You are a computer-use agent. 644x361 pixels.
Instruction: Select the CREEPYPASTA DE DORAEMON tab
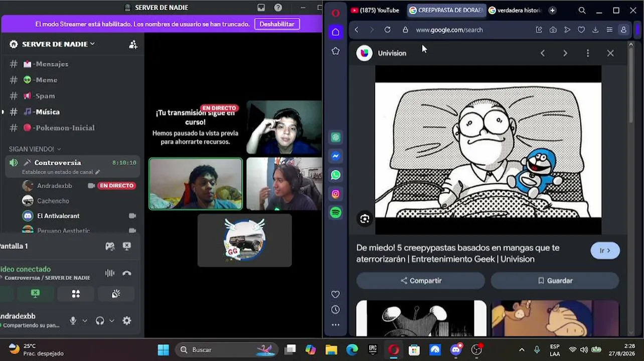point(445,10)
